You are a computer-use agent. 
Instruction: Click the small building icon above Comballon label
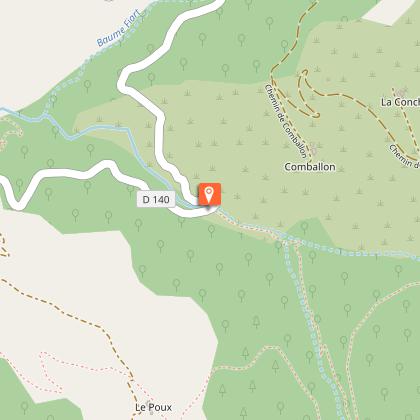click(313, 148)
